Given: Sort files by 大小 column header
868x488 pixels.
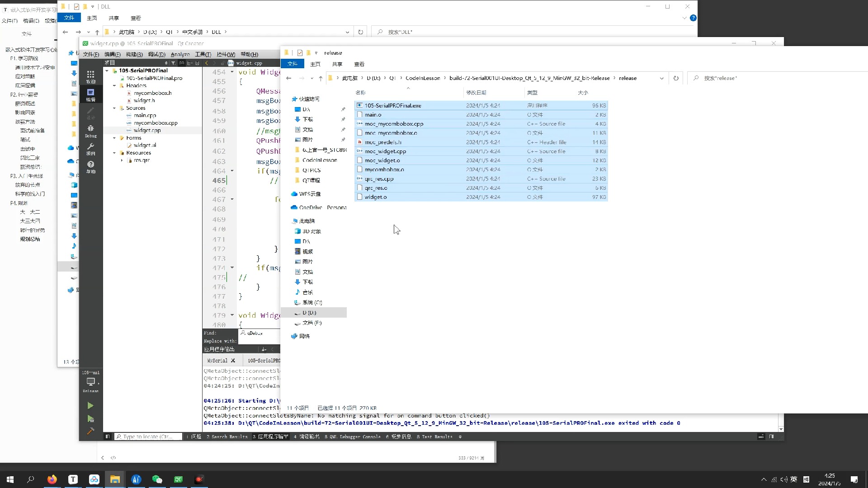Looking at the screenshot, I should pos(583,93).
